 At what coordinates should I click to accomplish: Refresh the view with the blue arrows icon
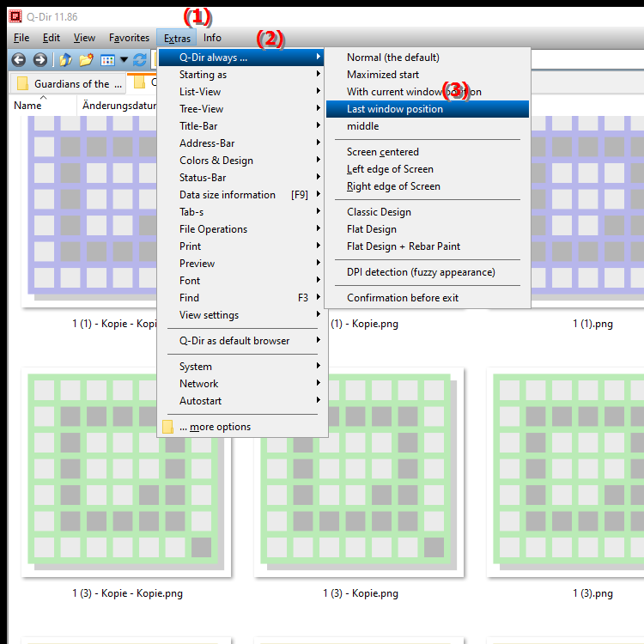pos(140,60)
